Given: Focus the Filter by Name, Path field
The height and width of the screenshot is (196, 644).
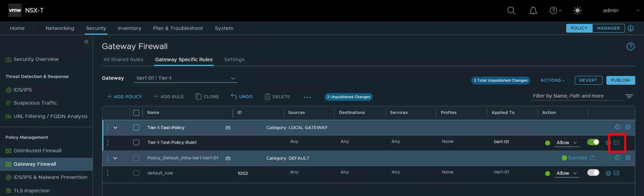Looking at the screenshot, I should click(577, 96).
